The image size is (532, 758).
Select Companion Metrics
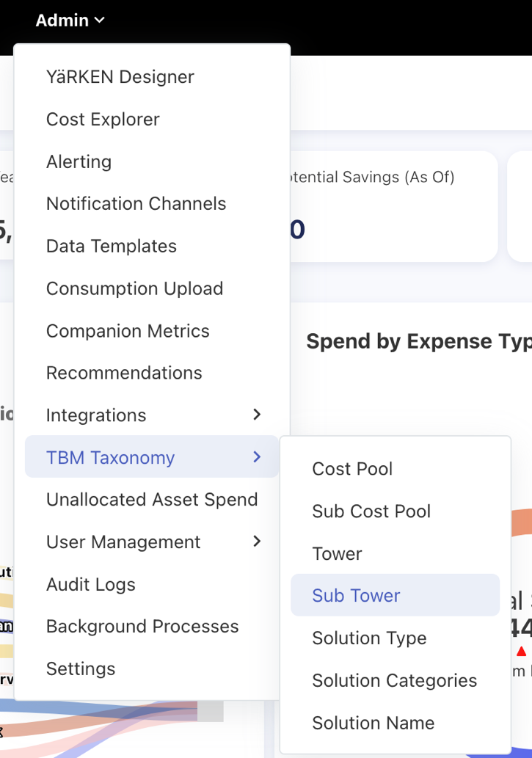click(x=128, y=331)
